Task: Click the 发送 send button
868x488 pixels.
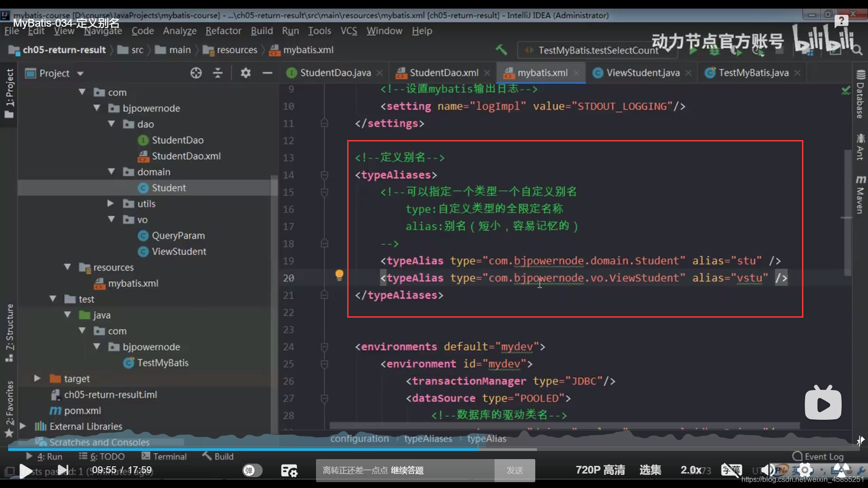Action: pyautogui.click(x=514, y=470)
